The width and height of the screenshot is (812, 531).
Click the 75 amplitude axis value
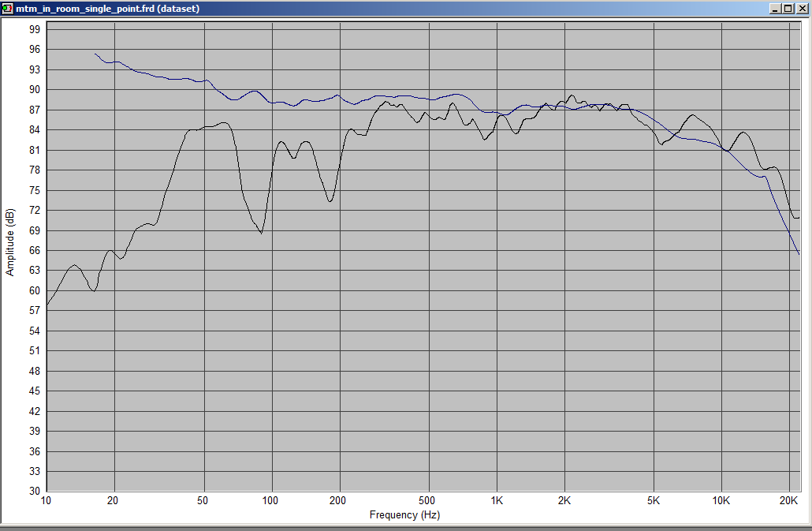click(x=35, y=190)
